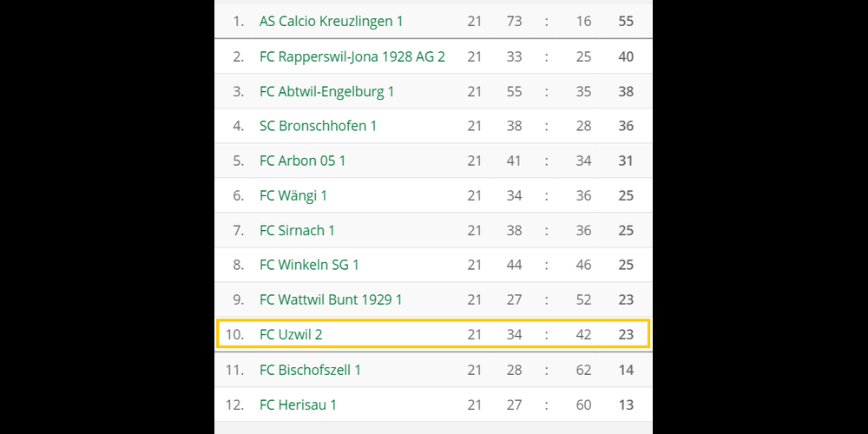Open FC Sirnach 1 team link
The height and width of the screenshot is (434, 868).
[297, 230]
